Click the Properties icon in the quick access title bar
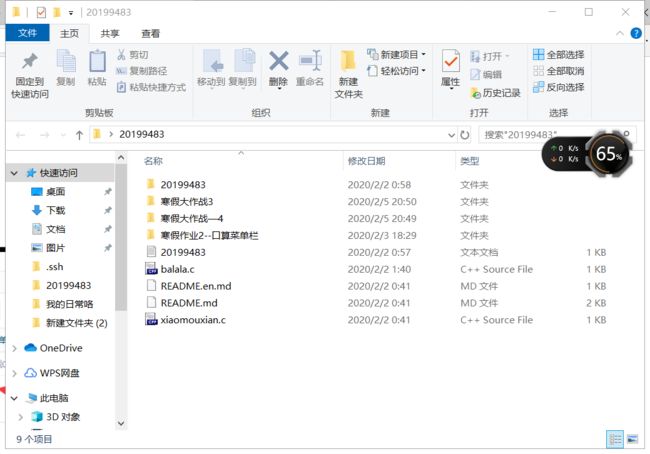Viewport: 650px width, 454px height. click(x=41, y=12)
